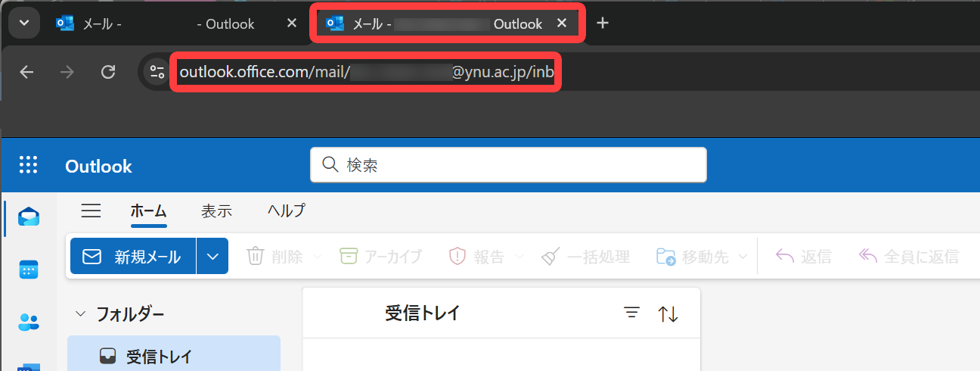Close the active Outlook browser tab
The height and width of the screenshot is (371, 980).
click(x=562, y=23)
